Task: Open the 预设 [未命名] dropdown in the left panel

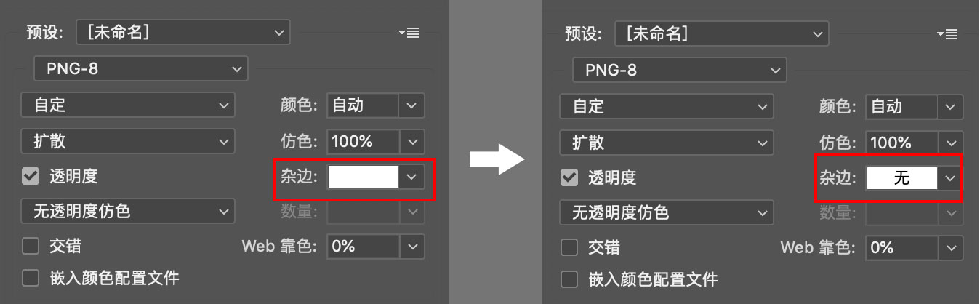Action: [x=182, y=32]
